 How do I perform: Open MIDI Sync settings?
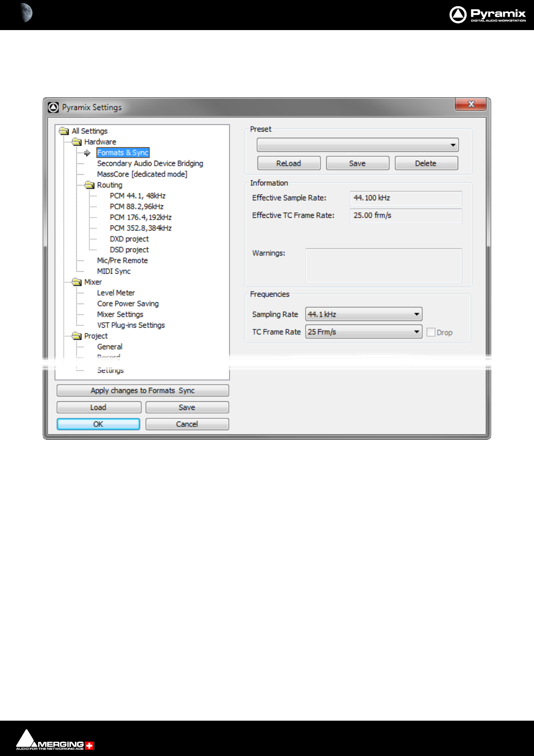(114, 271)
